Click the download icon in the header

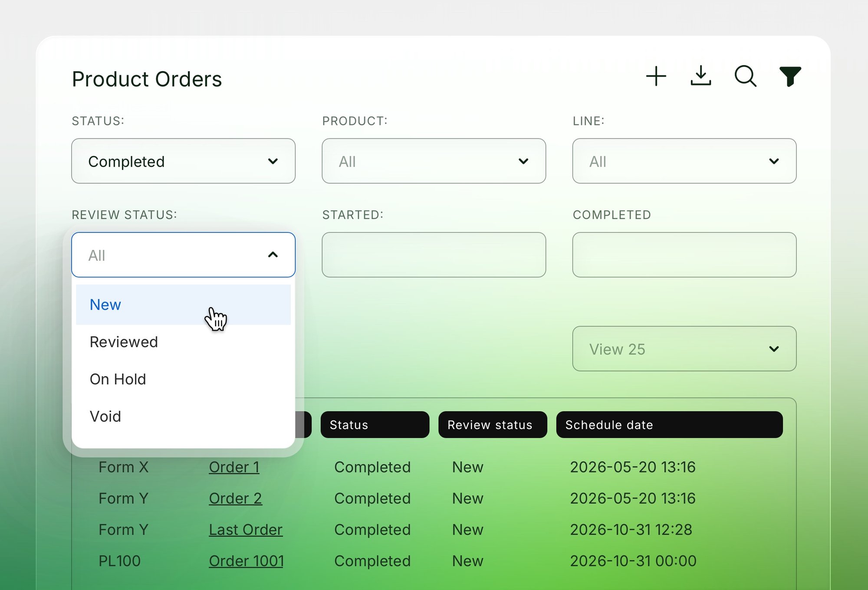pyautogui.click(x=700, y=76)
